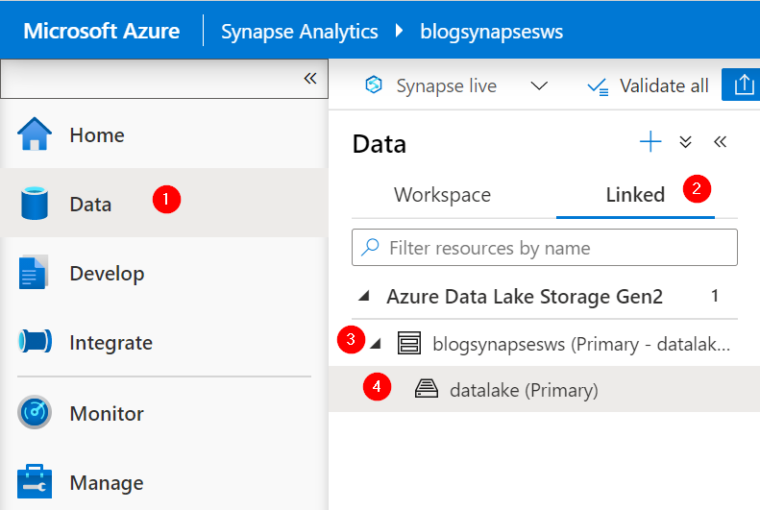
Task: Focus the Filter resources by name field
Action: tap(545, 247)
